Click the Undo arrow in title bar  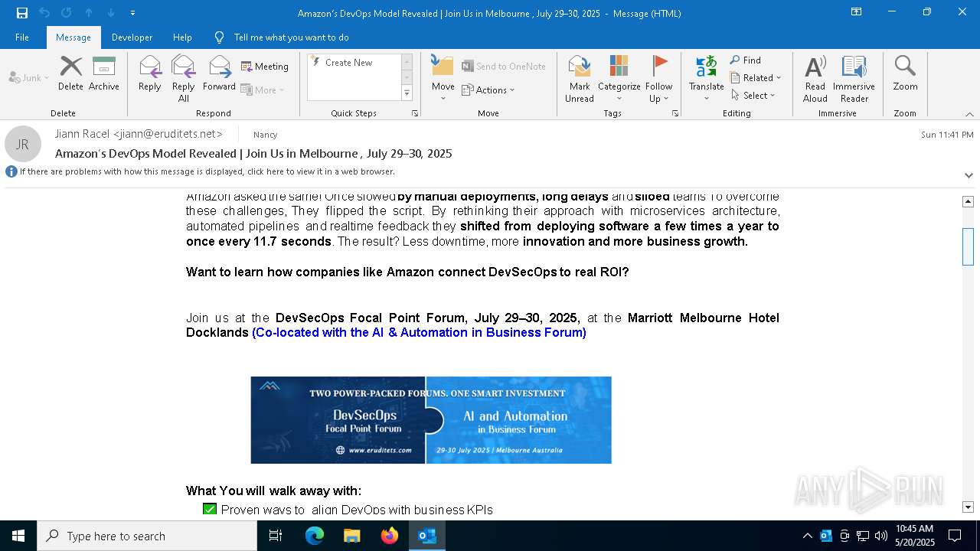[x=44, y=13]
